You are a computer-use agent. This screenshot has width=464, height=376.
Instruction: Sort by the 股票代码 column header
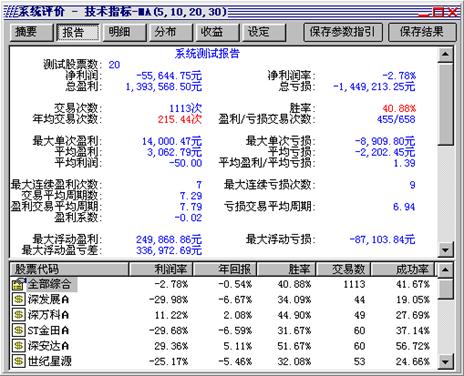point(69,269)
